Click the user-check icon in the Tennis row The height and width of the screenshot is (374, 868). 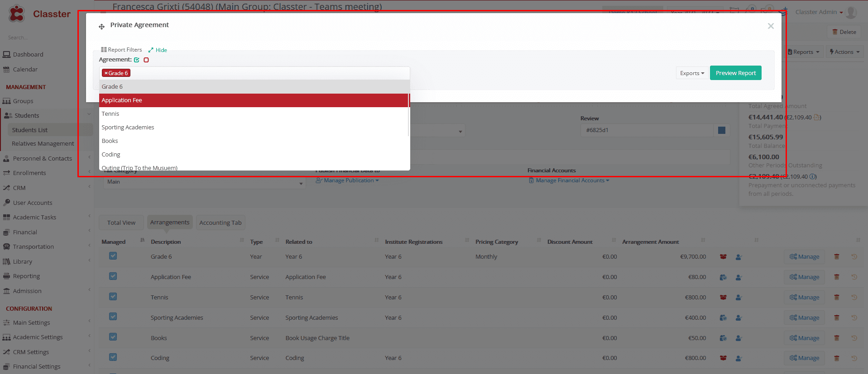(x=739, y=298)
